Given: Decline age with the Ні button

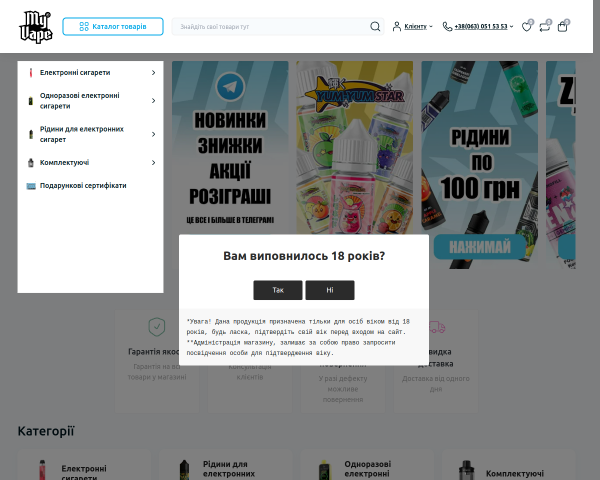Looking at the screenshot, I should coord(330,290).
